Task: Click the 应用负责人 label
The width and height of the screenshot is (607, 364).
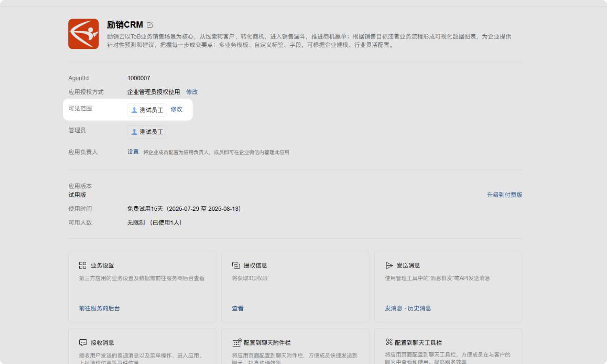Action: (83, 152)
